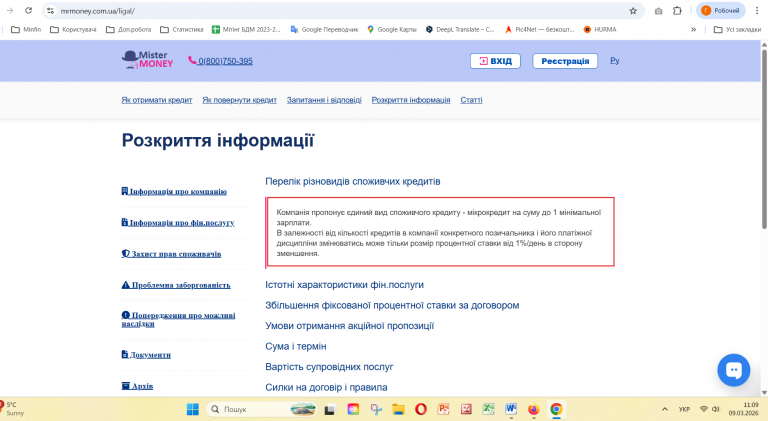Open Pic4Net bookmark
This screenshot has height=421, width=768.
point(540,29)
